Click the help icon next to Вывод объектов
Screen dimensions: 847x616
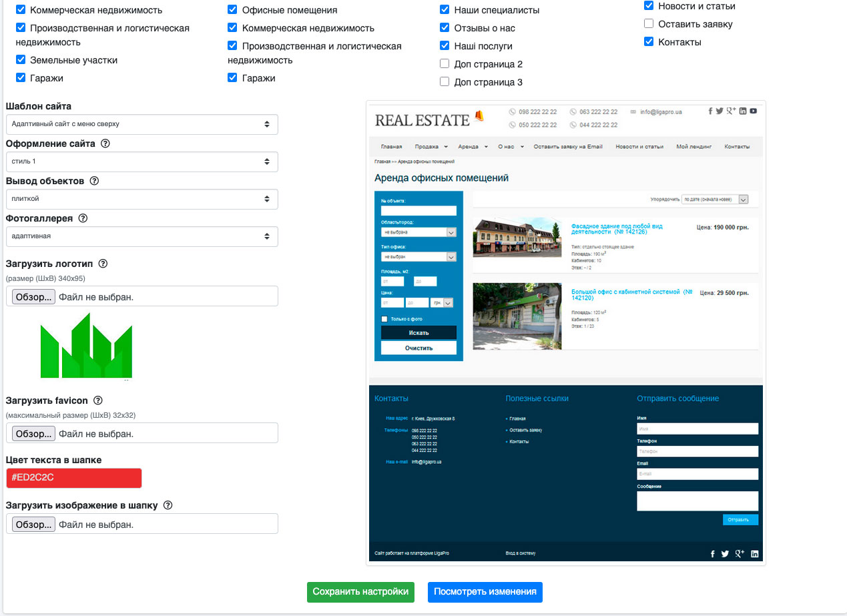[94, 181]
